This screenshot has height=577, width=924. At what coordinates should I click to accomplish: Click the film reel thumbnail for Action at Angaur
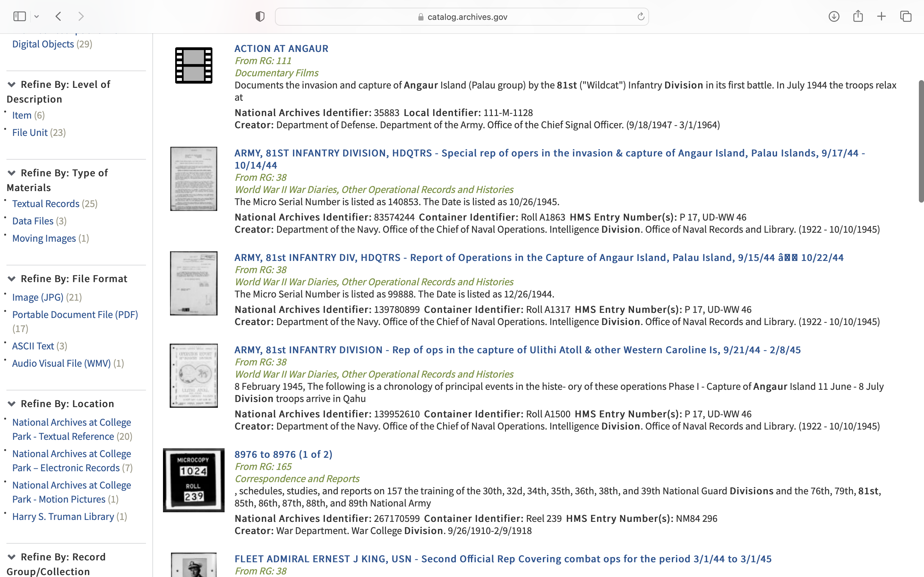(193, 65)
